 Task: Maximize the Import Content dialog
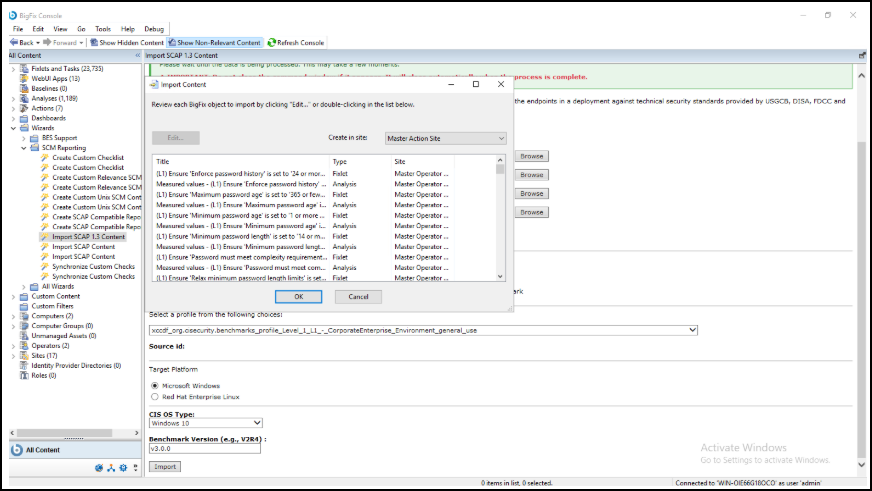475,85
